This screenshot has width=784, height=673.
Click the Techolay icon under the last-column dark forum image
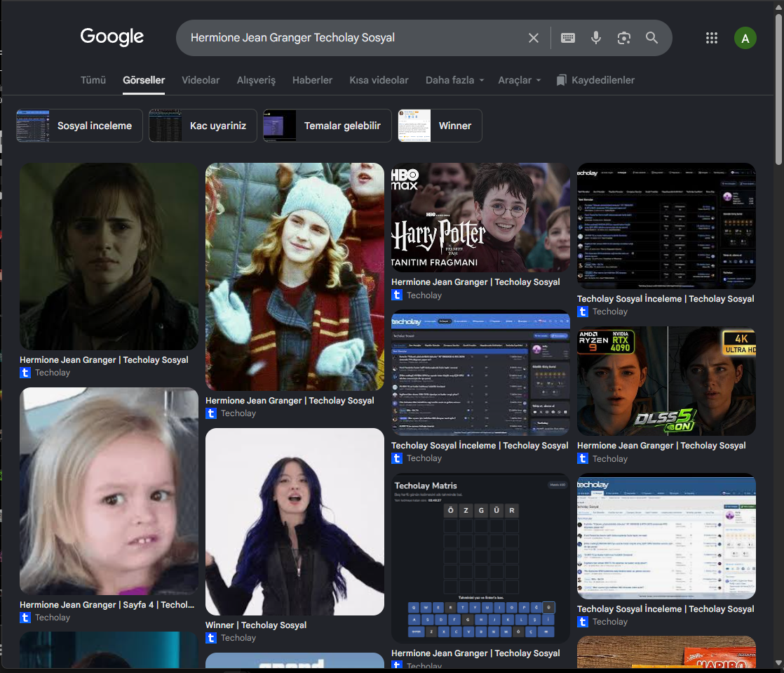tap(583, 311)
